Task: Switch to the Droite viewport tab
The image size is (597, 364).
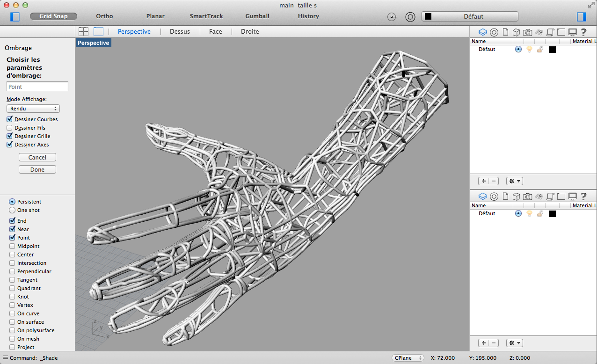Action: (249, 31)
